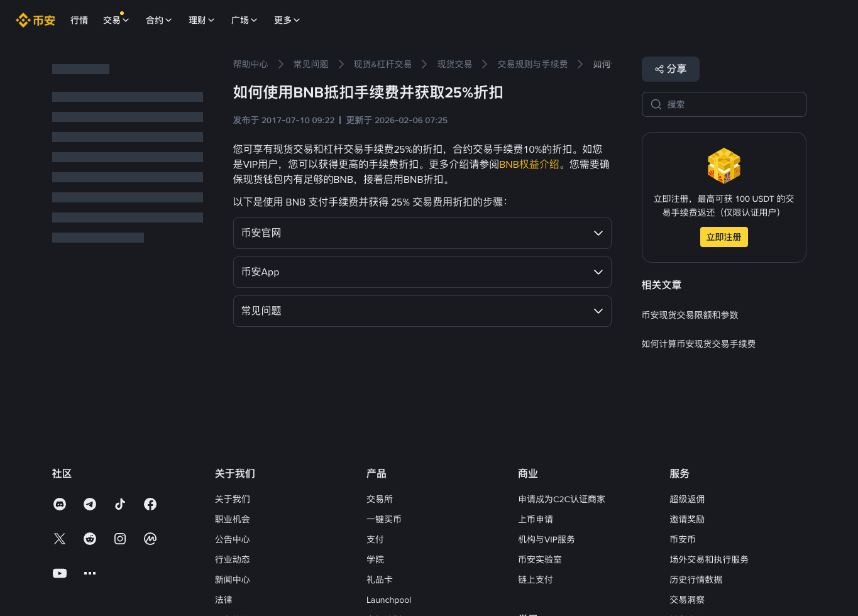Click the golden gift box image
This screenshot has width=858, height=616.
tap(724, 166)
